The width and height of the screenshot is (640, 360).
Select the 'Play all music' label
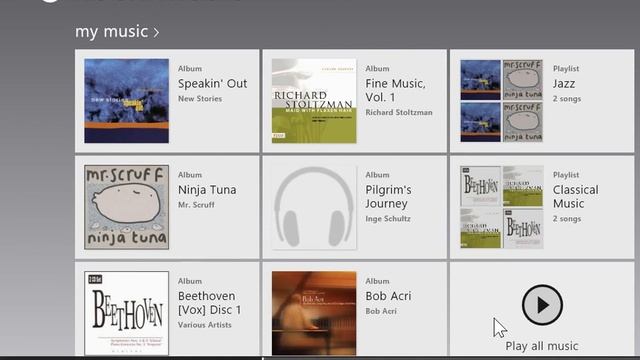(542, 346)
